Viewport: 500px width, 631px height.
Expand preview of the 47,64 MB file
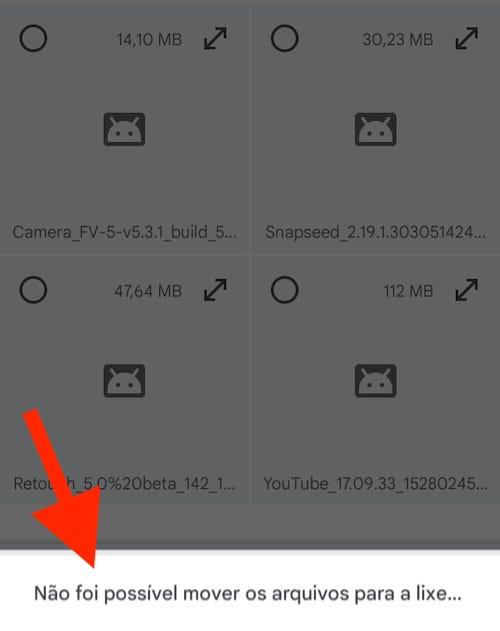215,290
